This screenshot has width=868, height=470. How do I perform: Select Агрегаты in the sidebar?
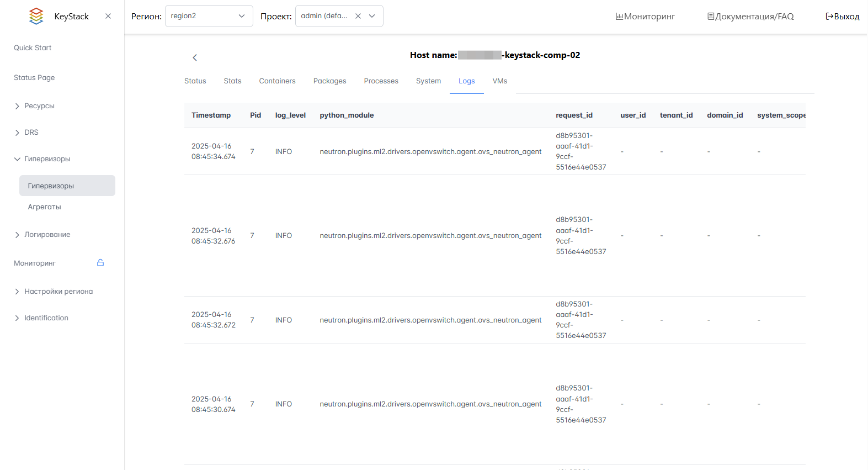point(45,207)
